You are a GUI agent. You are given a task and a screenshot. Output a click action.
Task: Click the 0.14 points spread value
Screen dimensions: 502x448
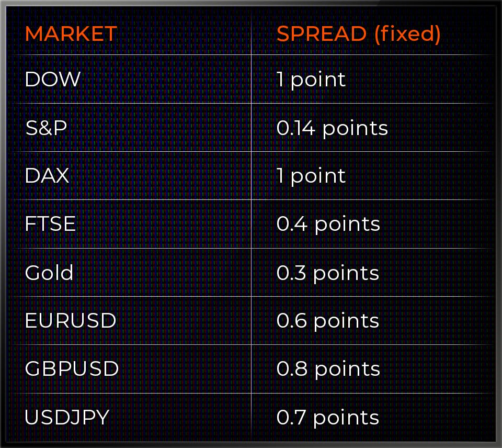click(x=333, y=129)
